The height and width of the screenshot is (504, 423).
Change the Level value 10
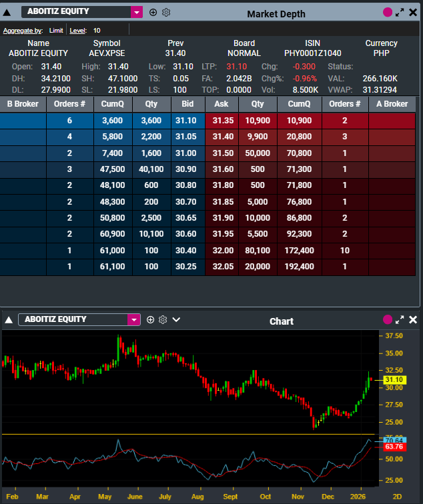pos(97,31)
